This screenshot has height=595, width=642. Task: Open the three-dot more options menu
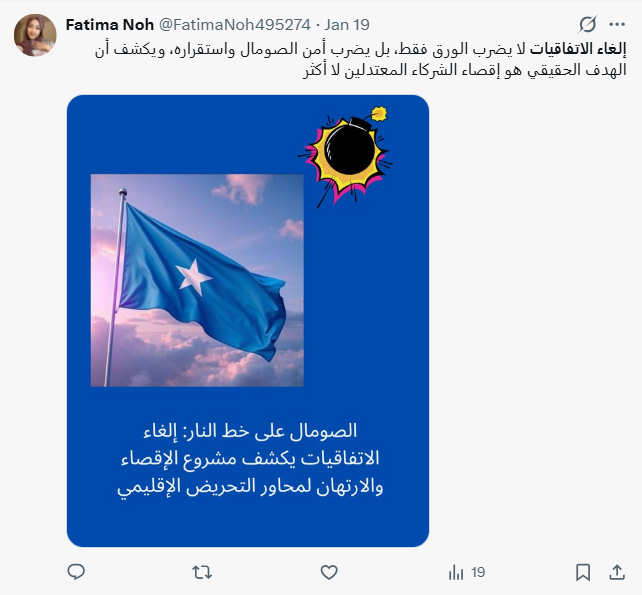[x=617, y=25]
